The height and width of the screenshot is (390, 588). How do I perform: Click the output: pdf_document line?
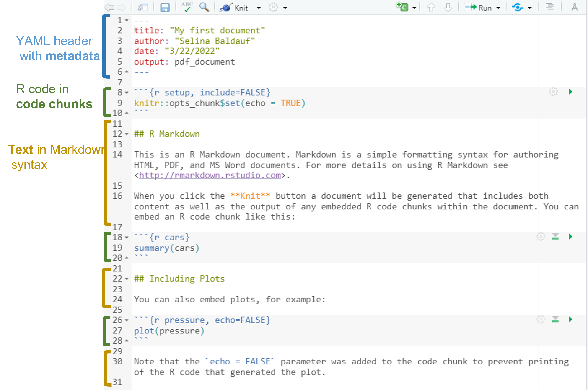point(184,62)
